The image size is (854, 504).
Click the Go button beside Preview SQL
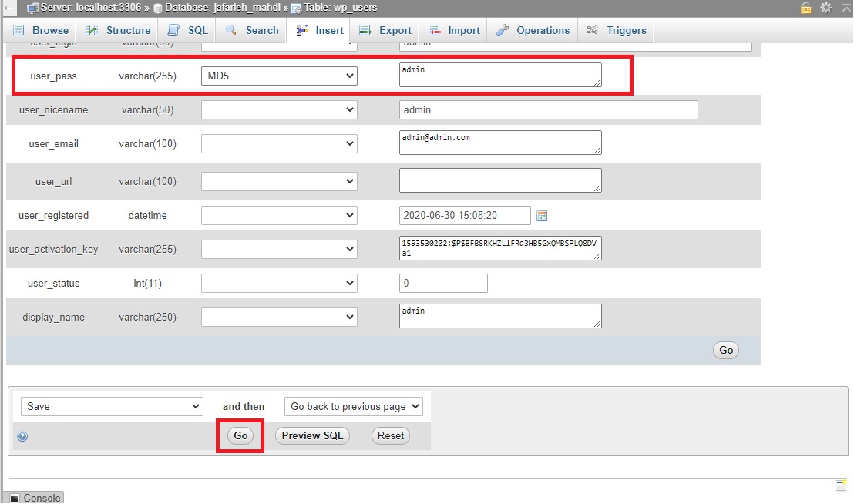pos(240,436)
